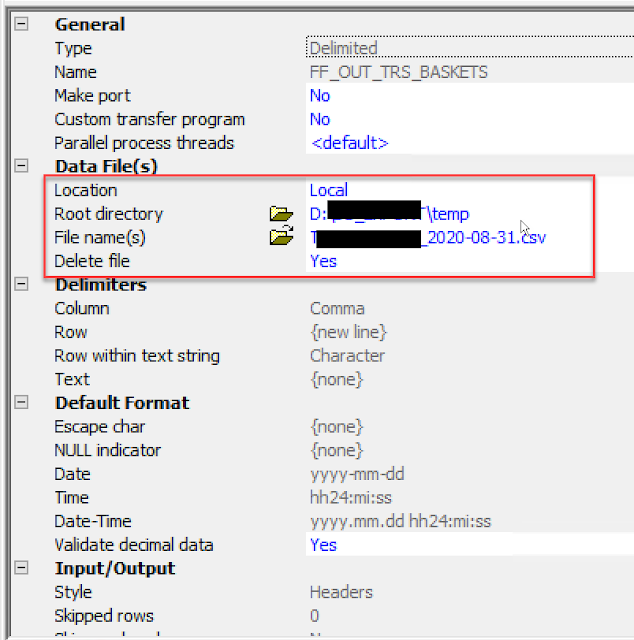This screenshot has width=634, height=640.
Task: Change Validate decimal data value Yes
Action: [x=323, y=545]
